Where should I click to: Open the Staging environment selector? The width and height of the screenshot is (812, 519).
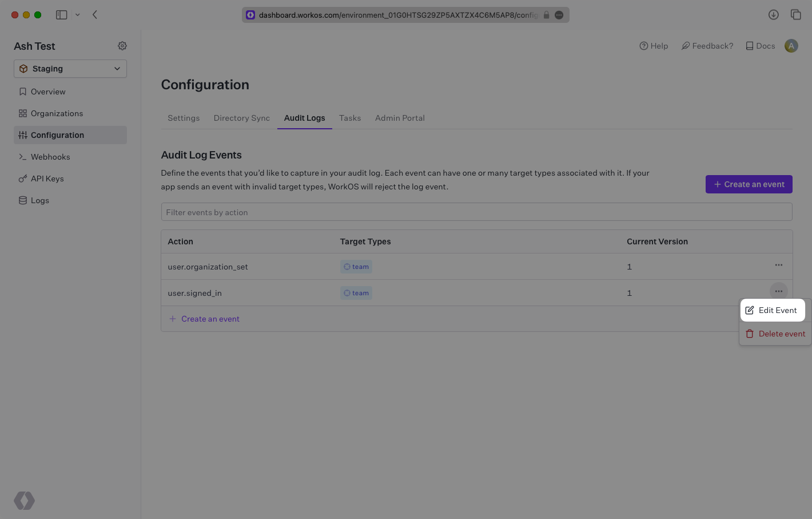pyautogui.click(x=70, y=69)
